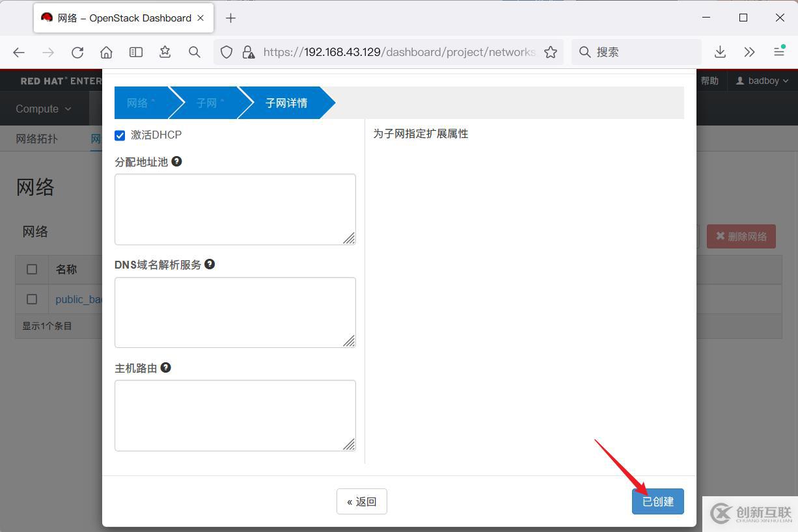Click the shield tracking protection icon
798x532 pixels.
pos(227,52)
